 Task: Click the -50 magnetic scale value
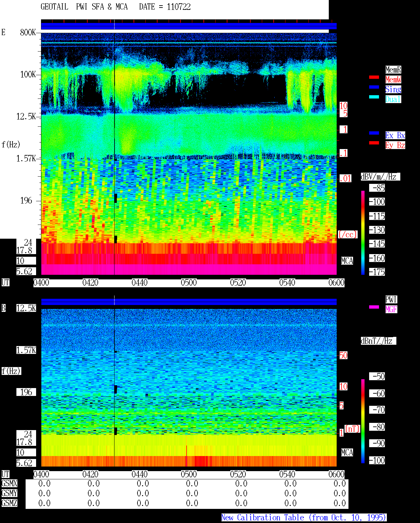pyautogui.click(x=377, y=376)
